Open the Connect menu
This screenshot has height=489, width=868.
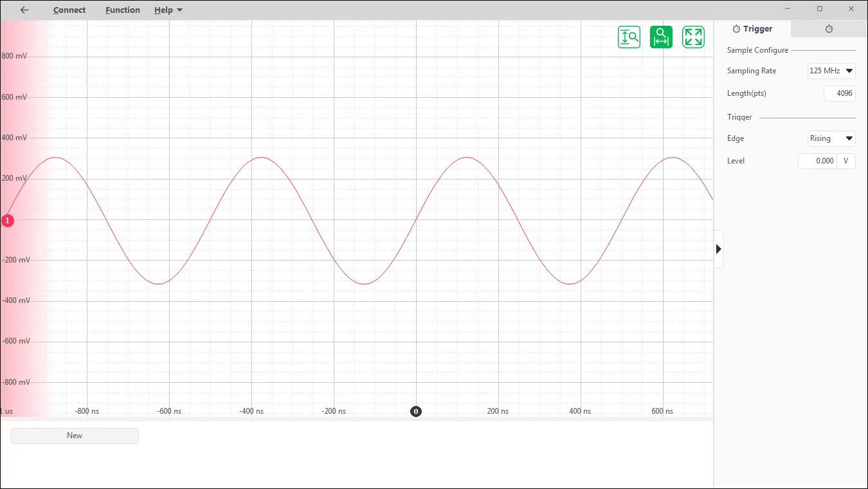coord(69,10)
